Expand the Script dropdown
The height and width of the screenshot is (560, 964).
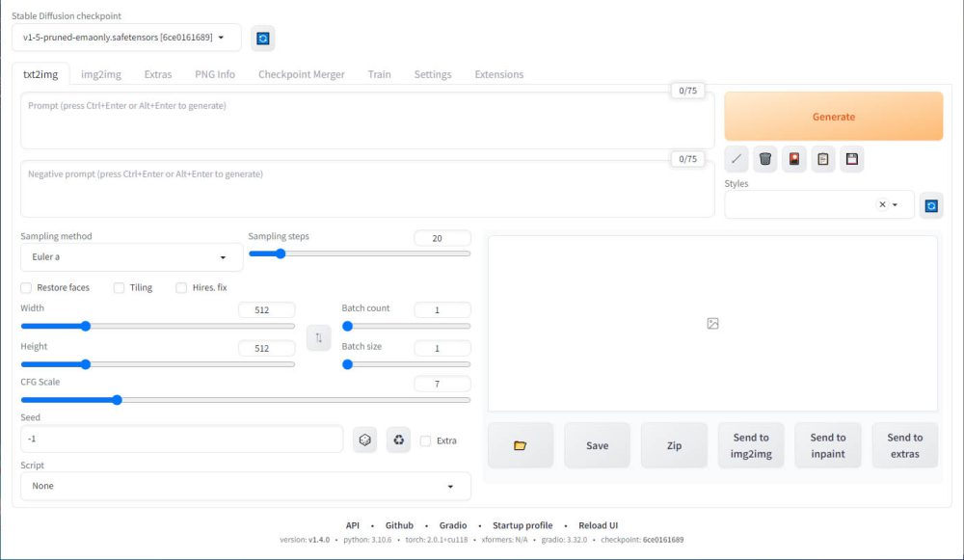click(245, 486)
